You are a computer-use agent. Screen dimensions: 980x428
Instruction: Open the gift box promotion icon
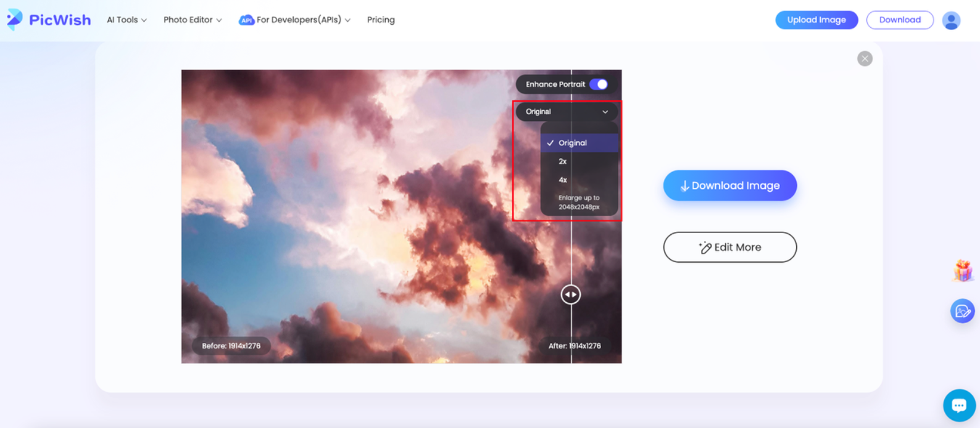(x=963, y=270)
